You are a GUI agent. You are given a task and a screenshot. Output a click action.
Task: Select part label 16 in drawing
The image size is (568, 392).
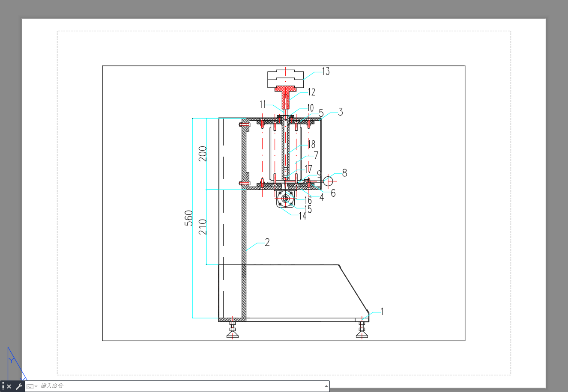tap(308, 200)
